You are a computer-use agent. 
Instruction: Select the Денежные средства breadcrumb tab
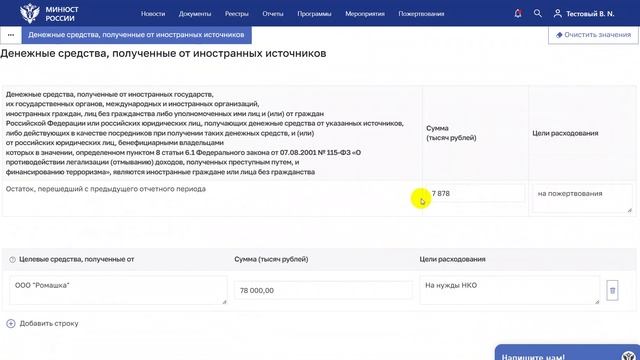[136, 35]
